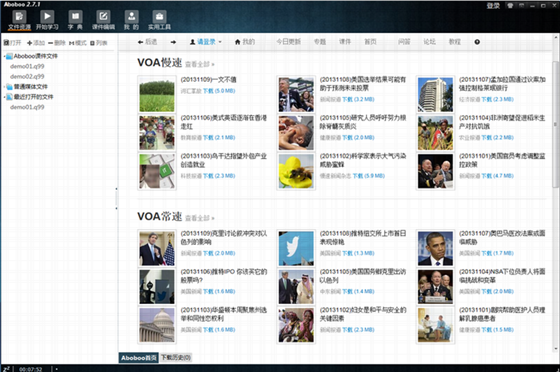Click the 1.3 MB 下载 link for Twitter article
The height and width of the screenshot is (372, 560).
(x=358, y=253)
